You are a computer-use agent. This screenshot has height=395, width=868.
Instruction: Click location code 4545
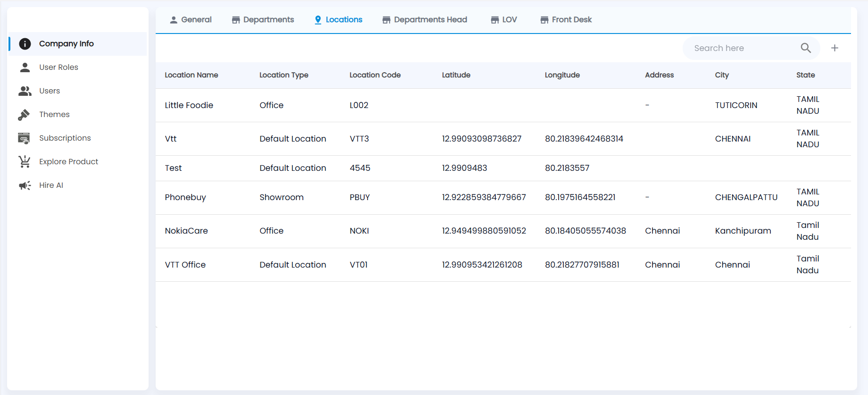[x=360, y=168]
